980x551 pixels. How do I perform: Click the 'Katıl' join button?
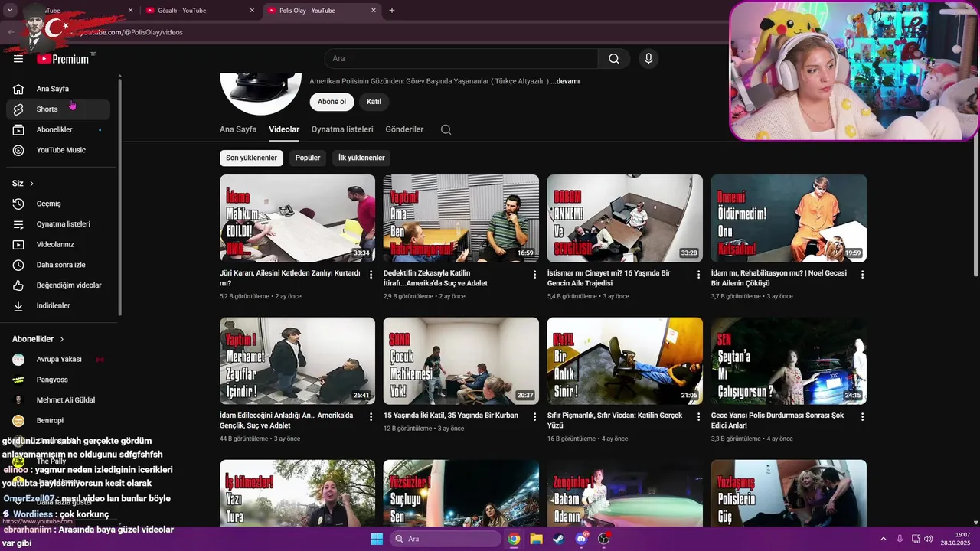(x=374, y=102)
